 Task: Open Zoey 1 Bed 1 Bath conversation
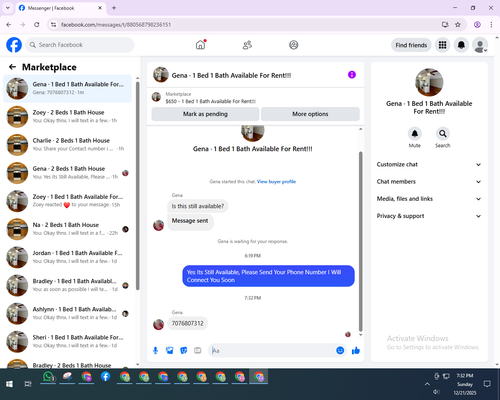[x=67, y=201]
